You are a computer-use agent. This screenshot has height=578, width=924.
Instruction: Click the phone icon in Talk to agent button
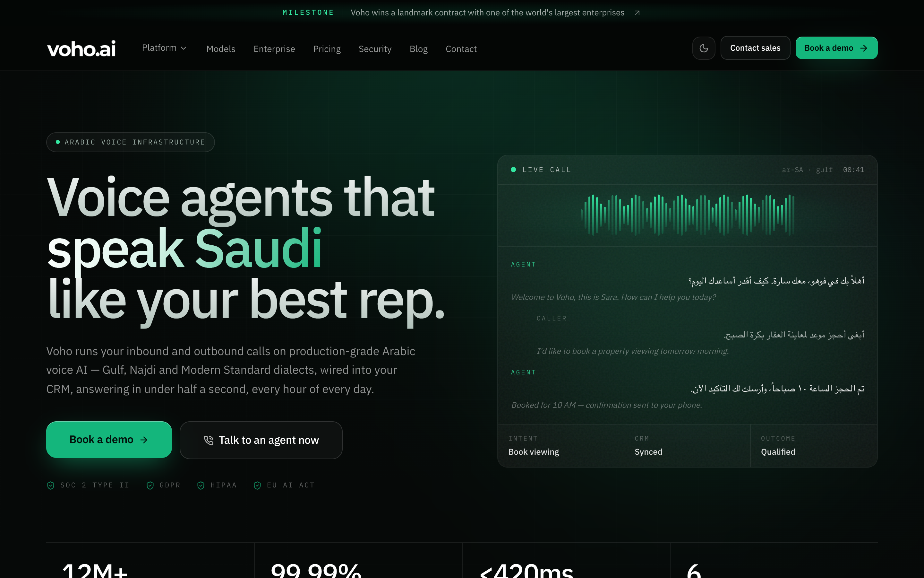tap(209, 440)
